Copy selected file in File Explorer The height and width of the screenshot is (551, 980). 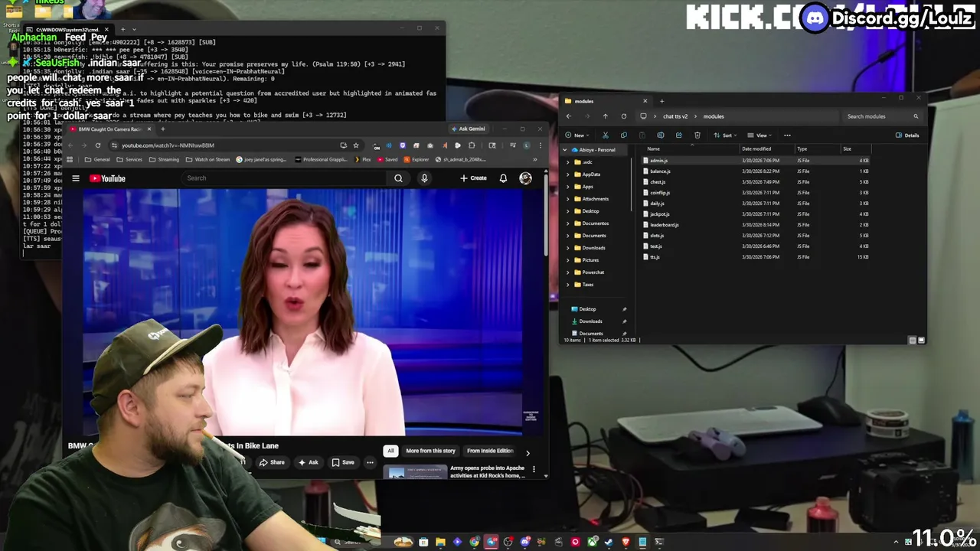pyautogui.click(x=623, y=135)
